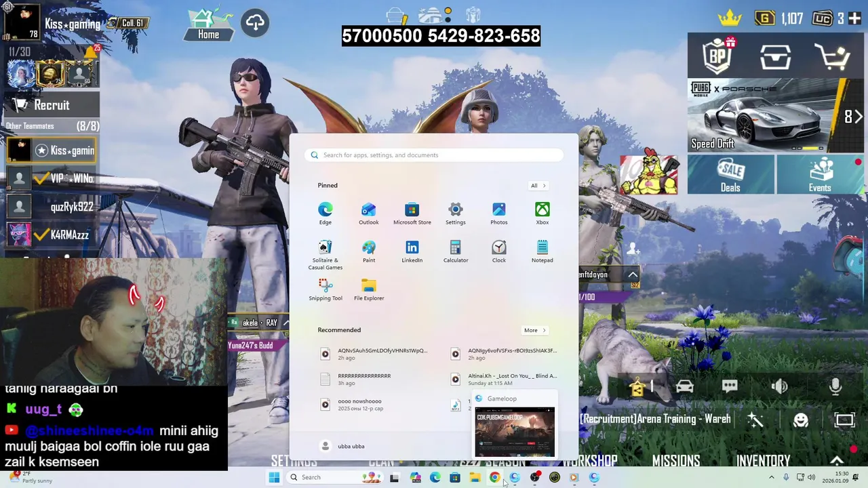Open Task View on the taskbar
This screenshot has width=868, height=488.
point(394,477)
